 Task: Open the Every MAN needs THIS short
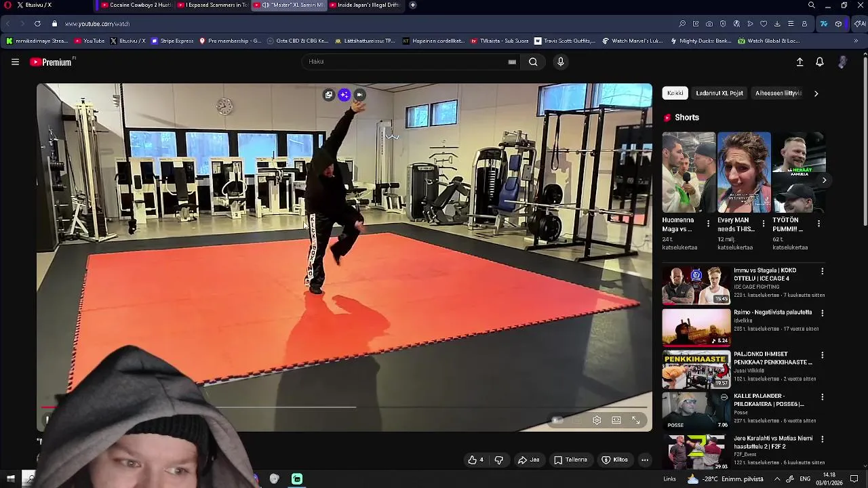click(744, 172)
